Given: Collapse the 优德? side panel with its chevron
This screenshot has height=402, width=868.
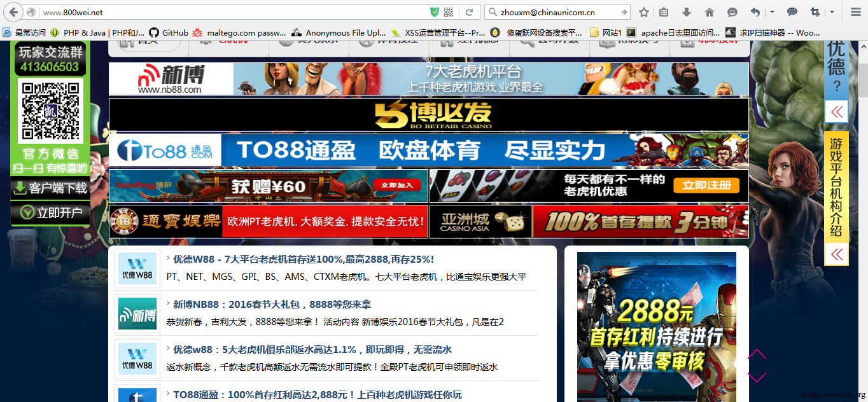Looking at the screenshot, I should click(x=837, y=113).
